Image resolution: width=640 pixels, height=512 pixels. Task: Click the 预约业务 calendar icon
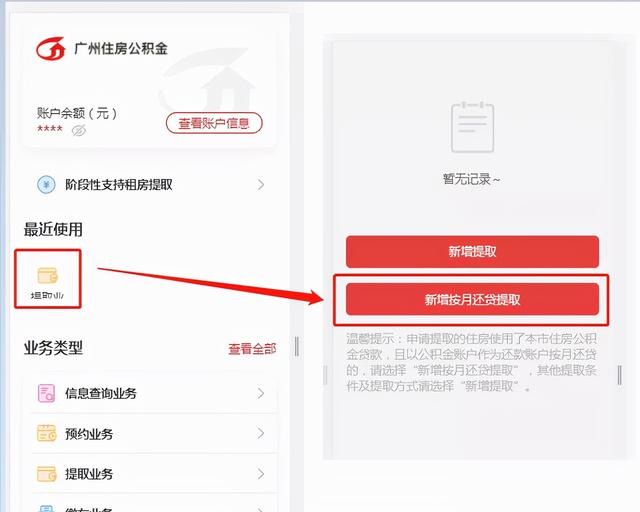(47, 433)
